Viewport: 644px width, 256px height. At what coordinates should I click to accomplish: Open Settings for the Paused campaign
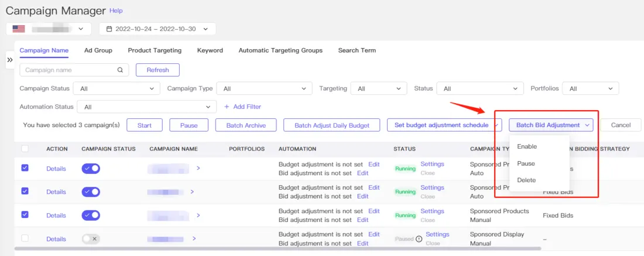click(x=437, y=234)
